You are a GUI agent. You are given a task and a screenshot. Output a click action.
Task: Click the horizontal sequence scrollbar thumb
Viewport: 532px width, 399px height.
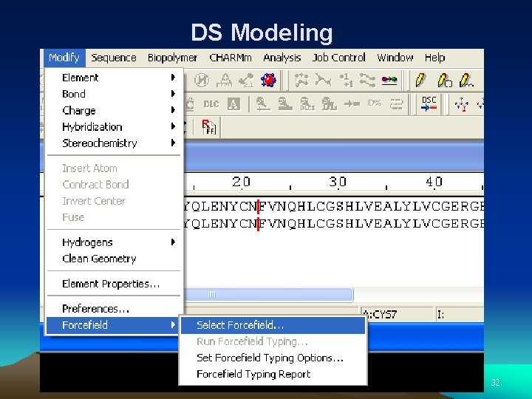(268, 294)
